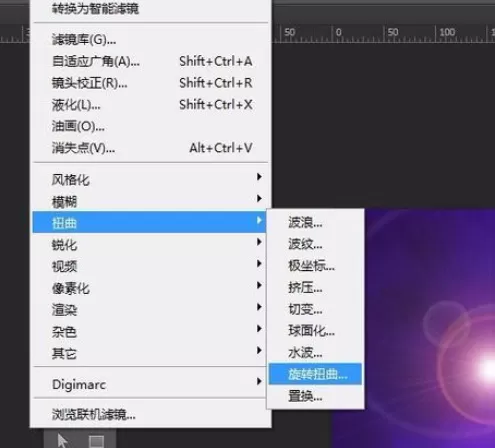Apply 挤压... pinch filter
This screenshot has height=448, width=495.
pyautogui.click(x=315, y=287)
